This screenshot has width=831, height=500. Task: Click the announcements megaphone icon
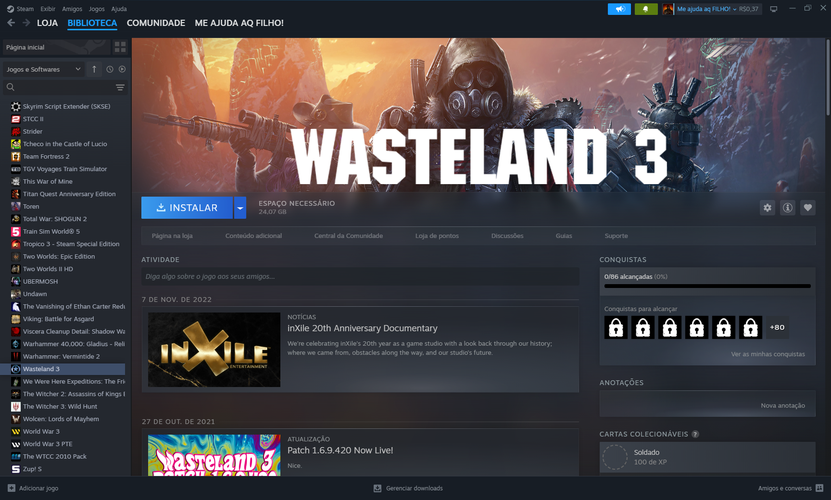point(619,9)
